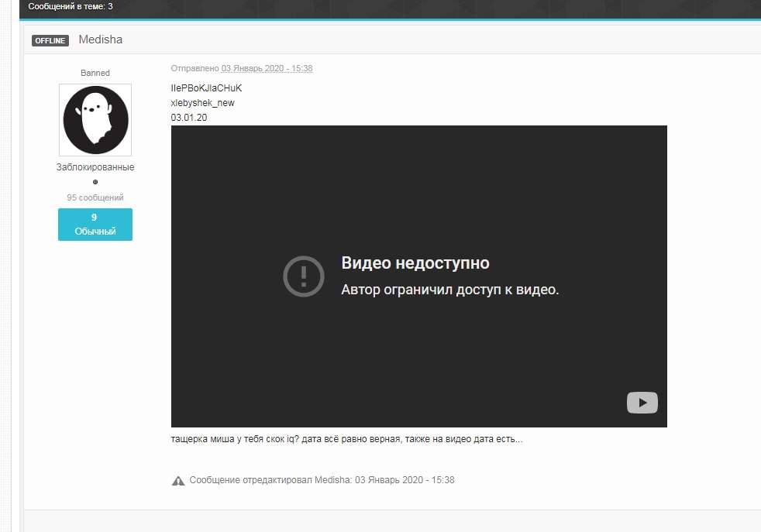Select the Заблокированные group label
The image size is (761, 532).
tap(95, 166)
